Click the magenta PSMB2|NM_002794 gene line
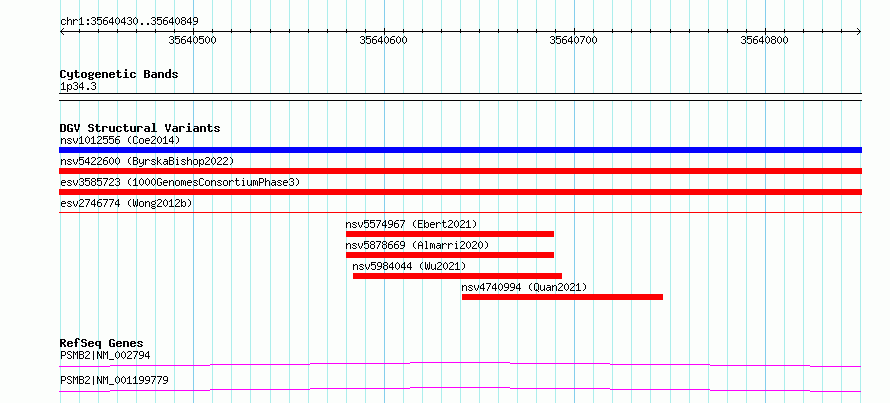The height and width of the screenshot is (403, 890). pos(460,364)
